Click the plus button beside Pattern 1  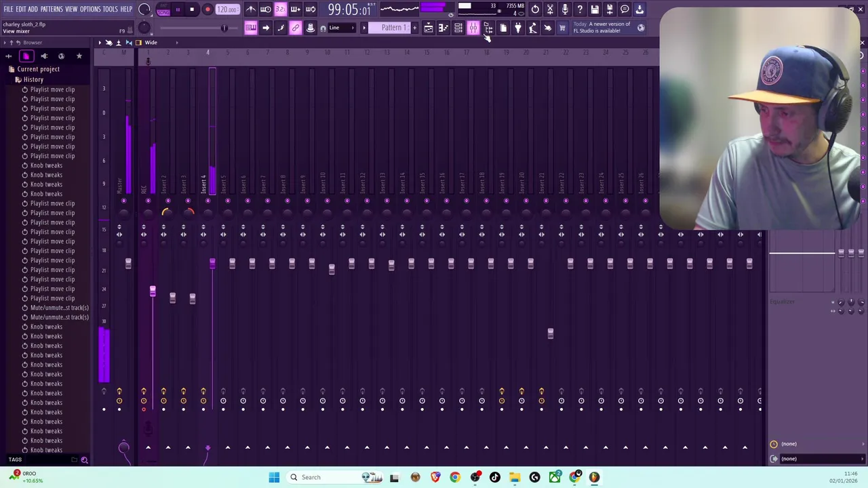[x=415, y=28]
